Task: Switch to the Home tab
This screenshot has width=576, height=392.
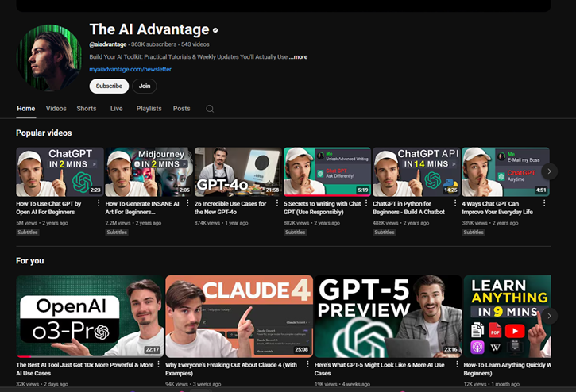Action: pyautogui.click(x=26, y=109)
